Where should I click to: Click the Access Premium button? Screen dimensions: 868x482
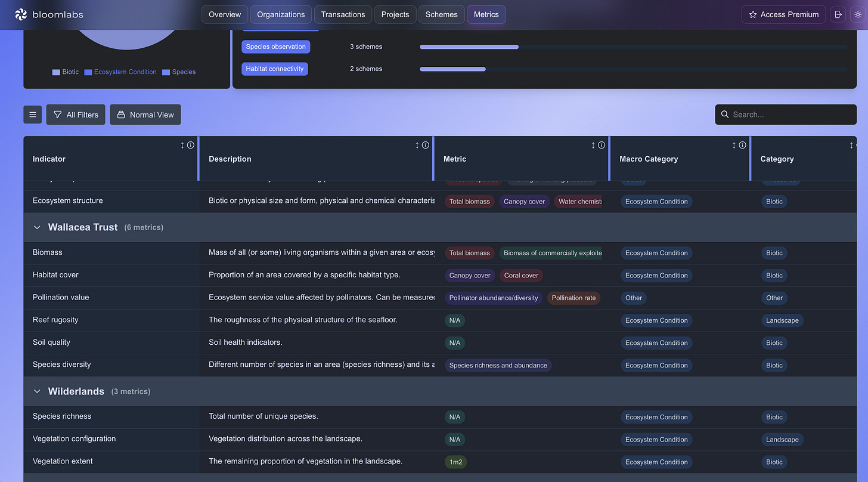(x=784, y=14)
